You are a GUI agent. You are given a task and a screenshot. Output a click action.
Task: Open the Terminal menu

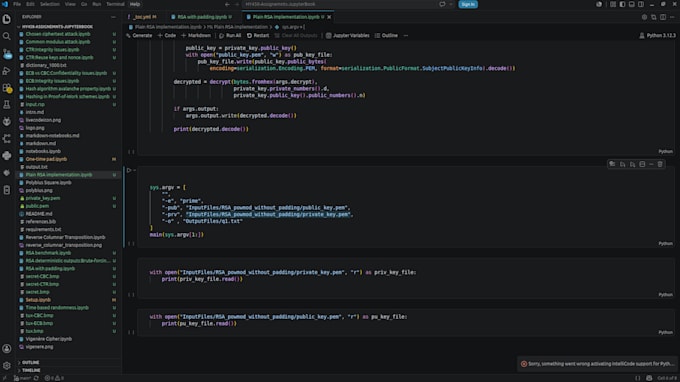(115, 4)
